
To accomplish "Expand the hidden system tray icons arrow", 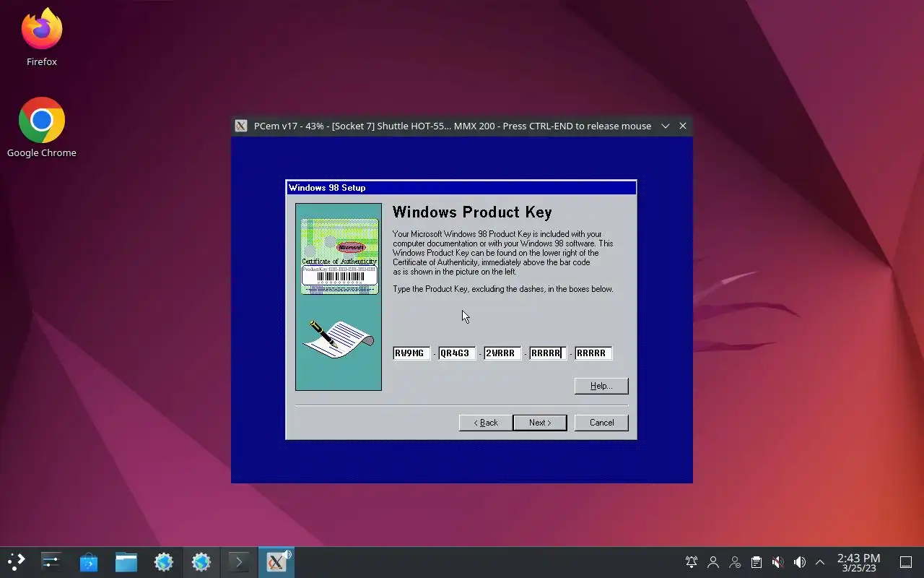I will [x=820, y=562].
